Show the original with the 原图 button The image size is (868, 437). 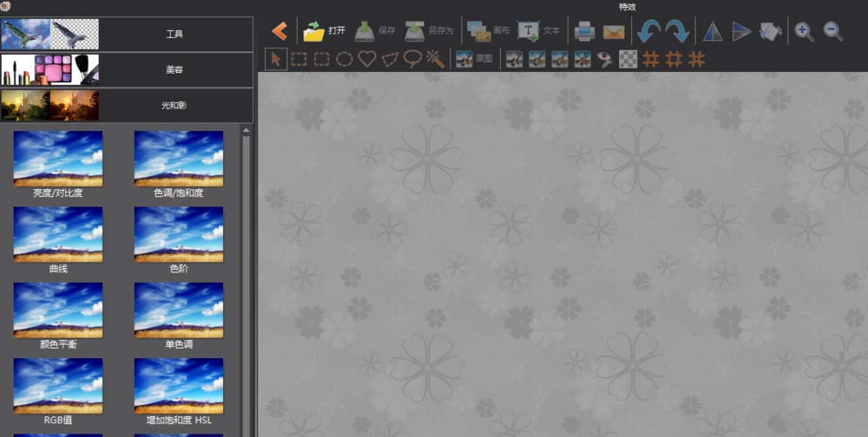[474, 59]
